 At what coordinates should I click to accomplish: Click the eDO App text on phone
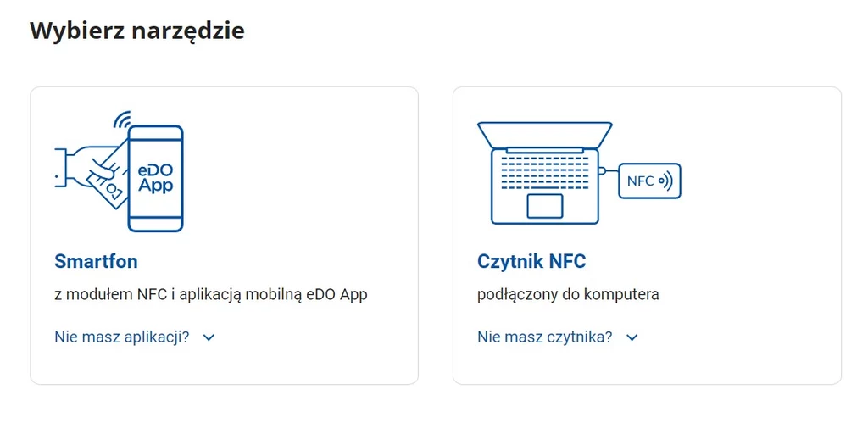(156, 178)
